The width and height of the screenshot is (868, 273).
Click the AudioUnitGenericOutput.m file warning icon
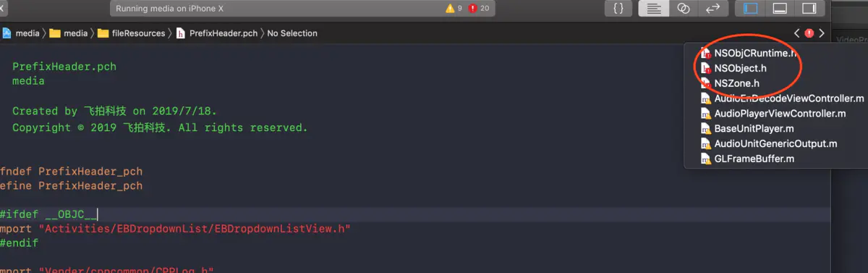point(706,144)
